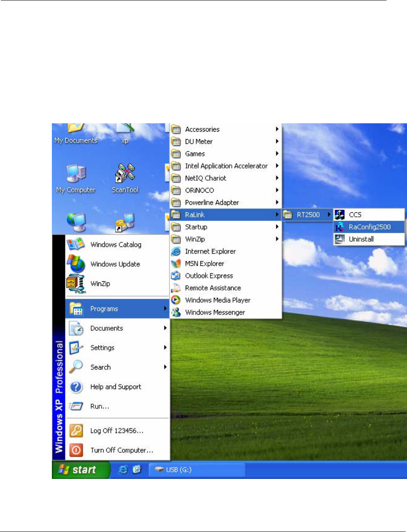Select the Search entry in Start menu
The height and width of the screenshot is (532, 407).
(117, 367)
